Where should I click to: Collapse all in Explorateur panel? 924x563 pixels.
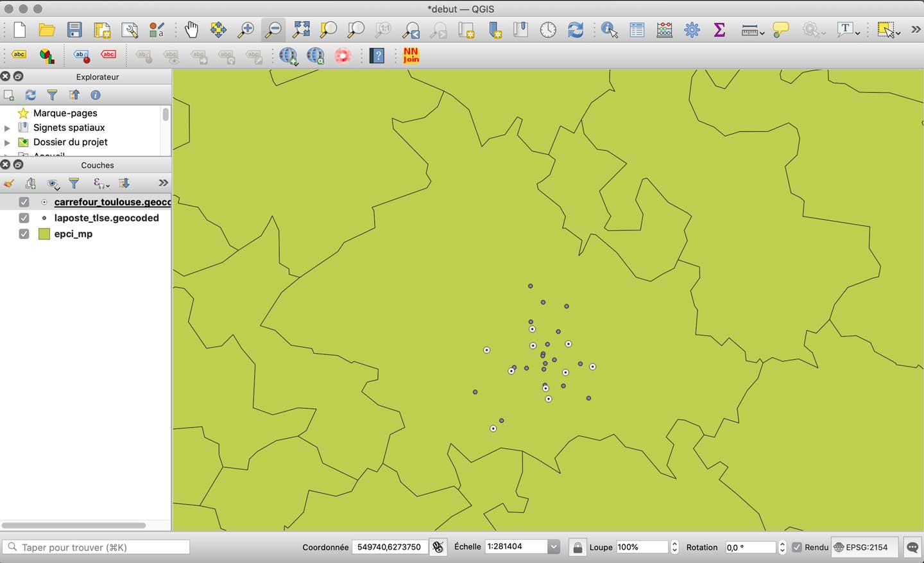point(74,95)
